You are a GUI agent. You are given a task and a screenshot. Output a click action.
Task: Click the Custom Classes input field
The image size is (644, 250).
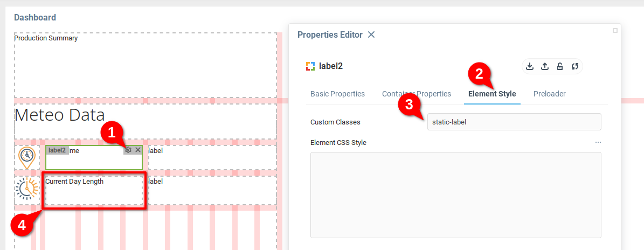point(514,122)
